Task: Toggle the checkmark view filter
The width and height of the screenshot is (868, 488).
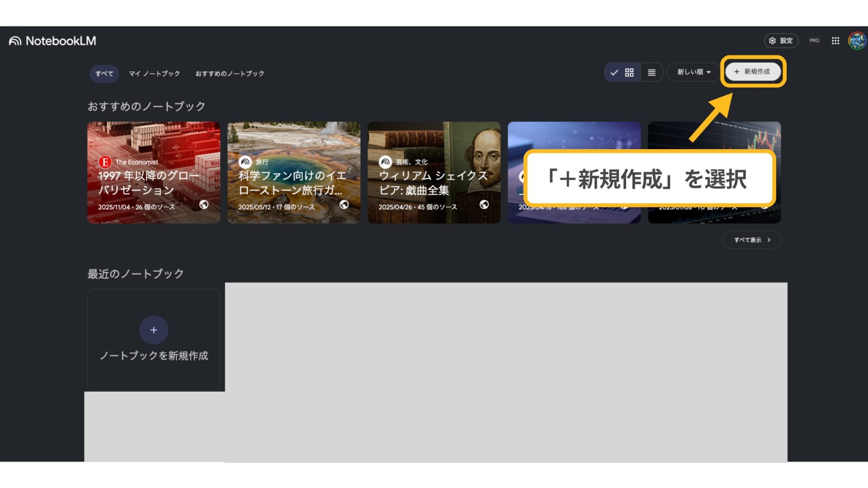Action: (x=614, y=72)
